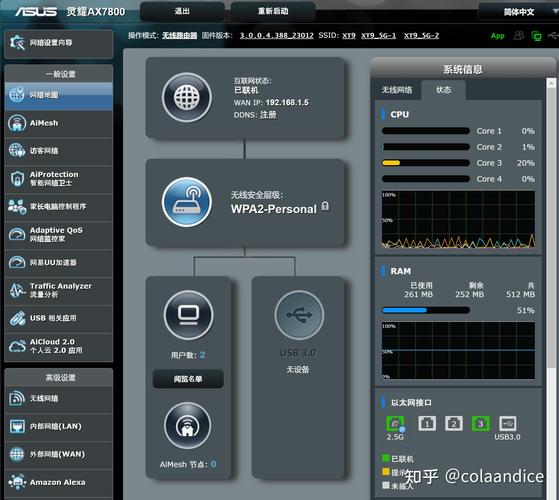Click the 已联机 legend entry under Ethernet ports
Screen dimensions: 559x500
coord(398,458)
